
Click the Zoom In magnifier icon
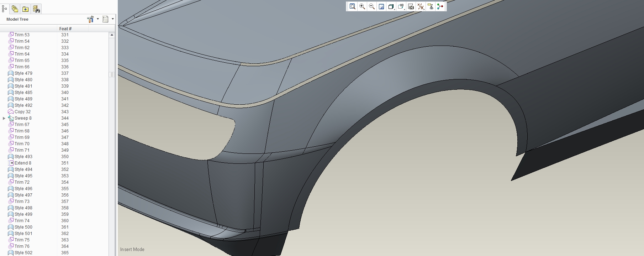(362, 6)
